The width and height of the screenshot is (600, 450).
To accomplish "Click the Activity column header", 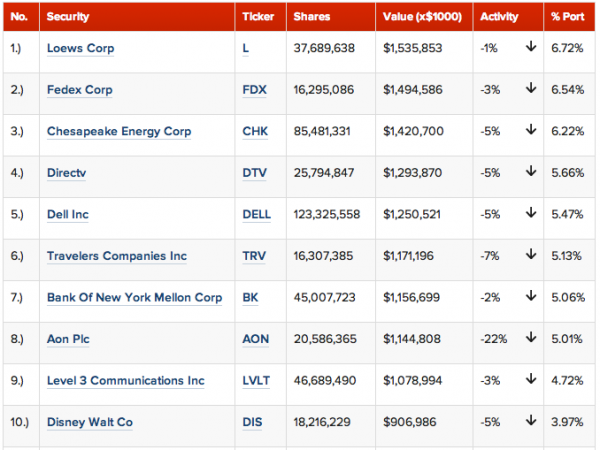I will click(502, 17).
